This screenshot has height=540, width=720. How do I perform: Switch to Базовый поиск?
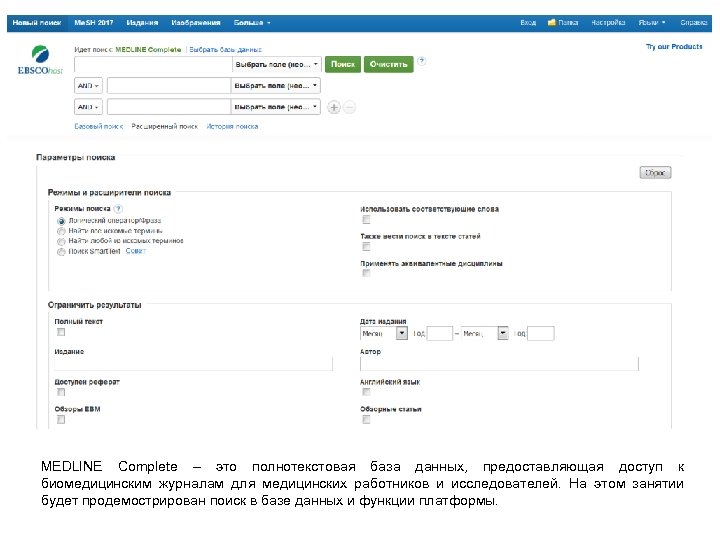99,126
